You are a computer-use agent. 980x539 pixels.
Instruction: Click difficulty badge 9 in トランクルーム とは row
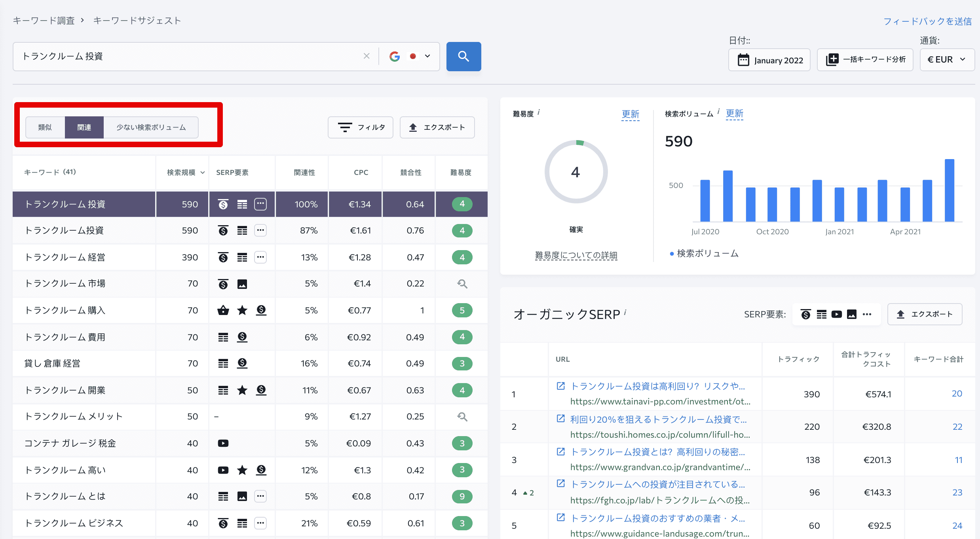462,496
